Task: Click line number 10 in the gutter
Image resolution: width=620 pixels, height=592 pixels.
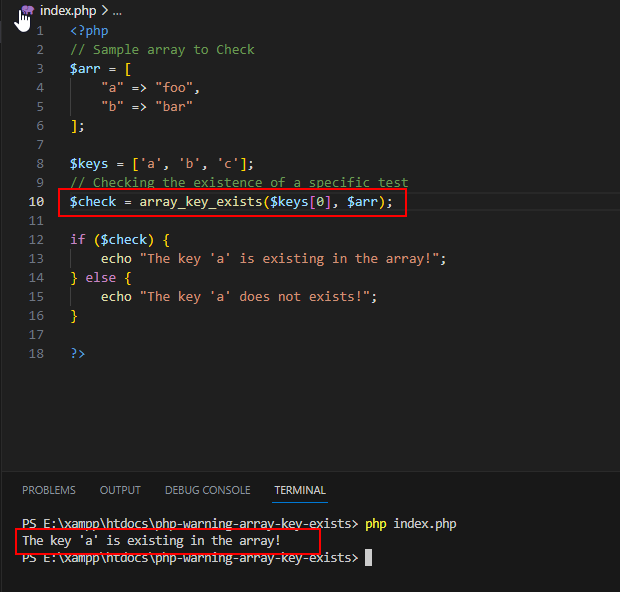Action: (x=36, y=202)
